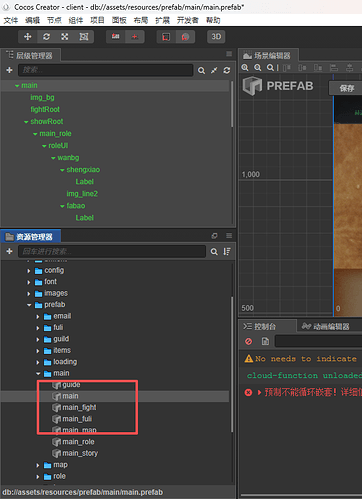Image resolution: width=362 pixels, height=499 pixels.
Task: Select the Rotate transform tool
Action: click(x=46, y=37)
